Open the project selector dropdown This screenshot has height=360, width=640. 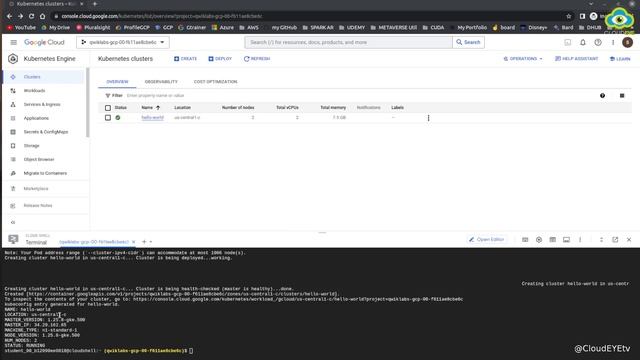[x=123, y=42]
